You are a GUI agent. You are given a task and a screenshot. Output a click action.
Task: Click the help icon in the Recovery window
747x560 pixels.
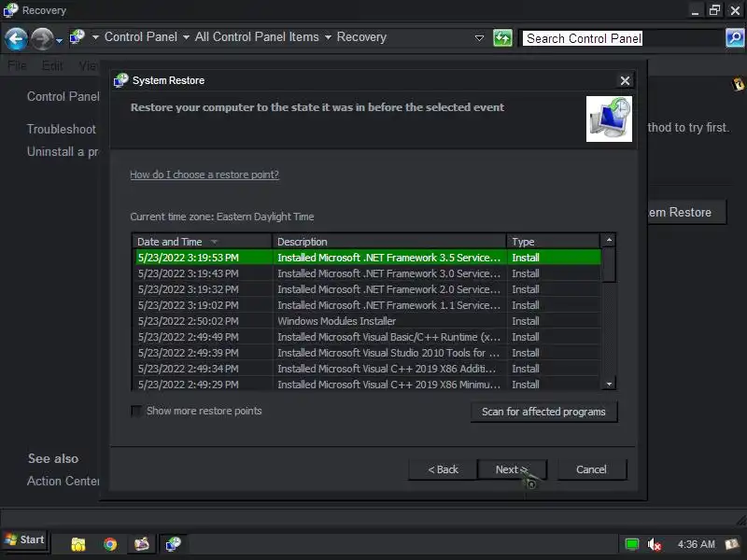738,84
